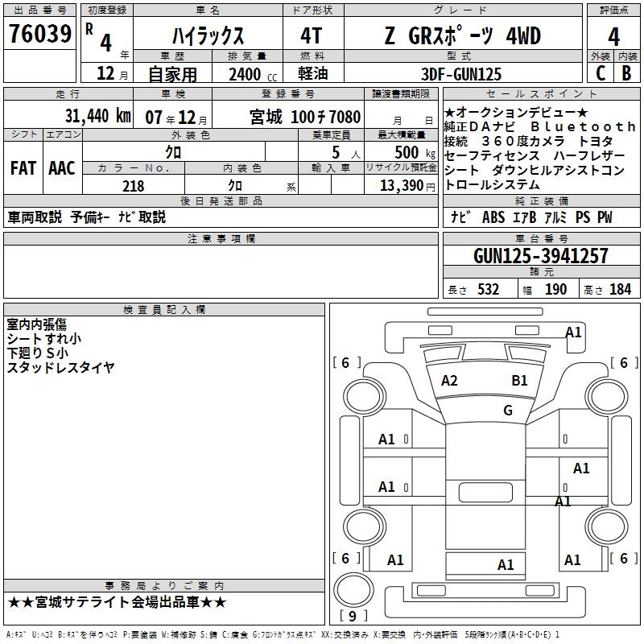Click the A1 mark on the tailgate
Viewport: 644px width, 644px height.
(506, 565)
